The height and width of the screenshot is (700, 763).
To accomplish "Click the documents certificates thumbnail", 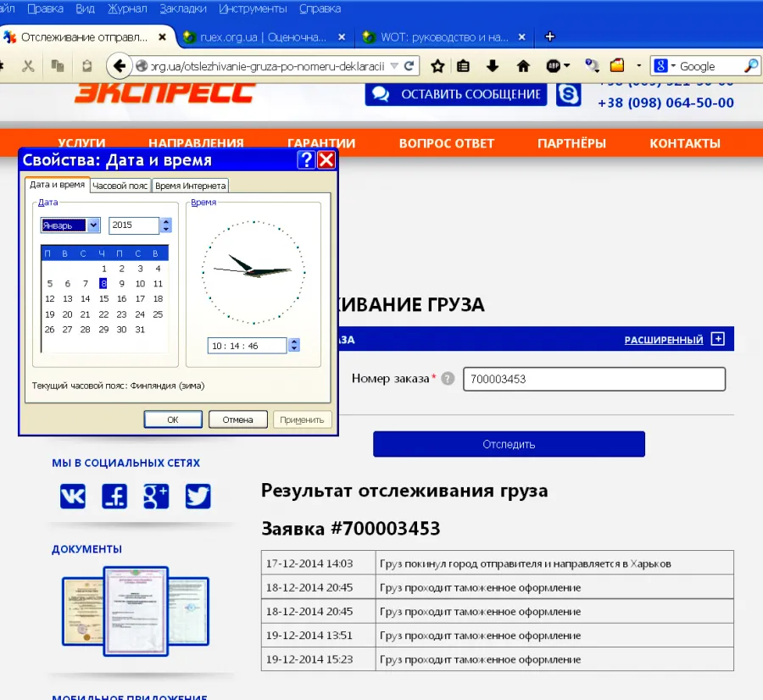I will (x=136, y=611).
